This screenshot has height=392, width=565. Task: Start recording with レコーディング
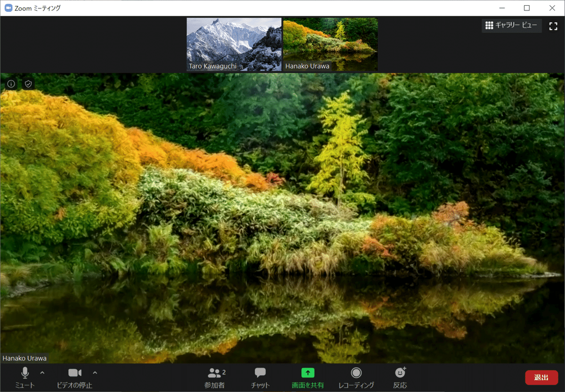[356, 377]
